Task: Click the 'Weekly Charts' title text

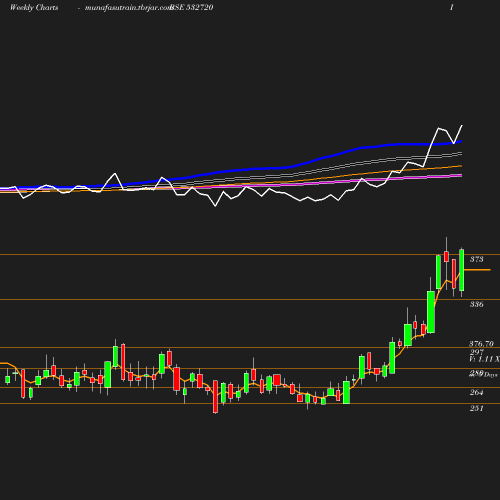Action: [x=34, y=7]
